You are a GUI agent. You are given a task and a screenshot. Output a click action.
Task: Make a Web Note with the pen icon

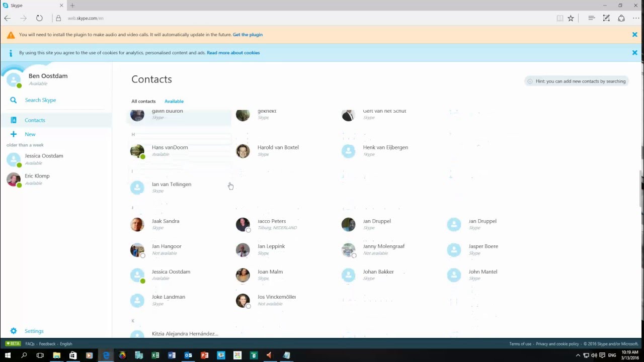606,18
